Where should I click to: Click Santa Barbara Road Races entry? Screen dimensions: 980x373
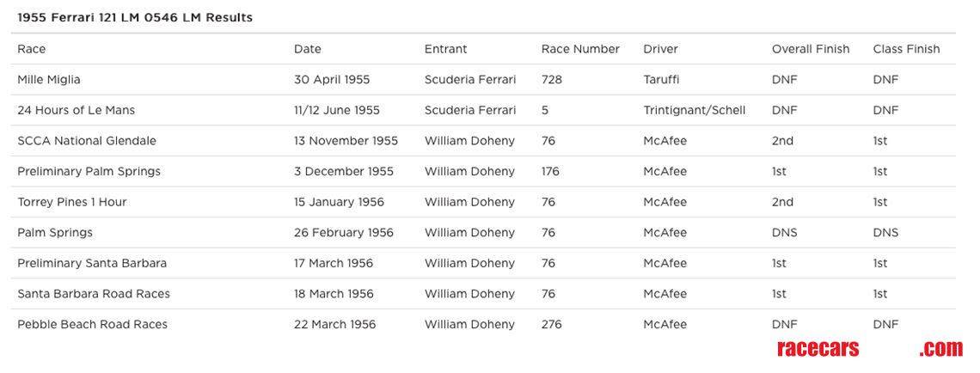click(94, 294)
